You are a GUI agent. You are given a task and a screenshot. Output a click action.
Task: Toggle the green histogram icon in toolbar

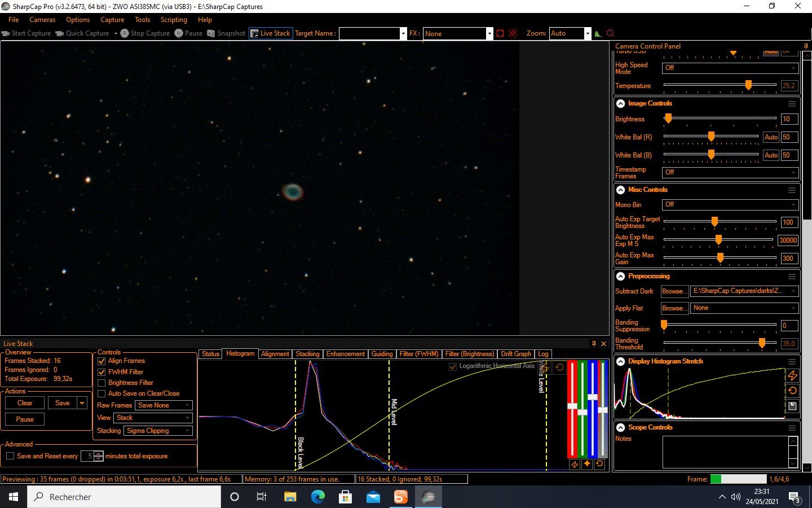(598, 33)
